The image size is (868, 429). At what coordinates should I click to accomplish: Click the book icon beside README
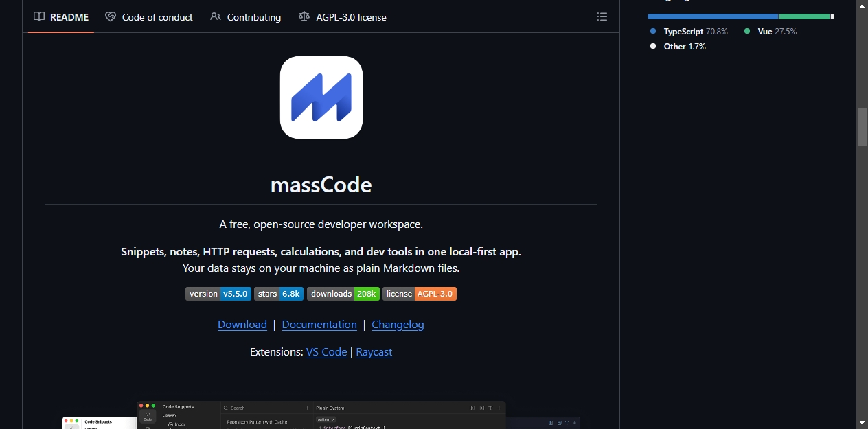[39, 16]
